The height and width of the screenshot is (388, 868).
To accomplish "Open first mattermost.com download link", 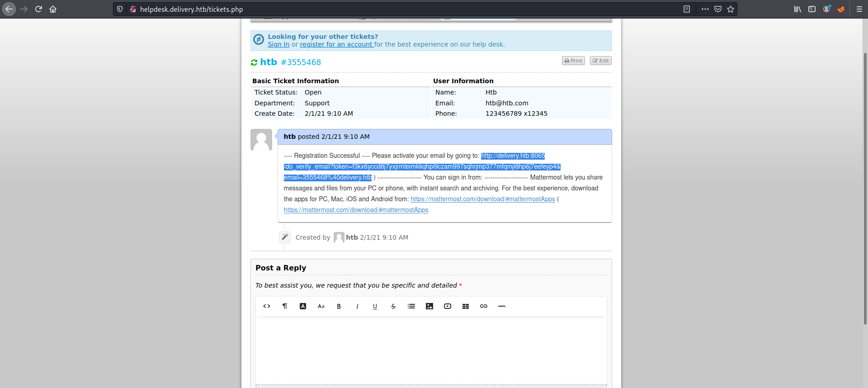I will click(482, 199).
